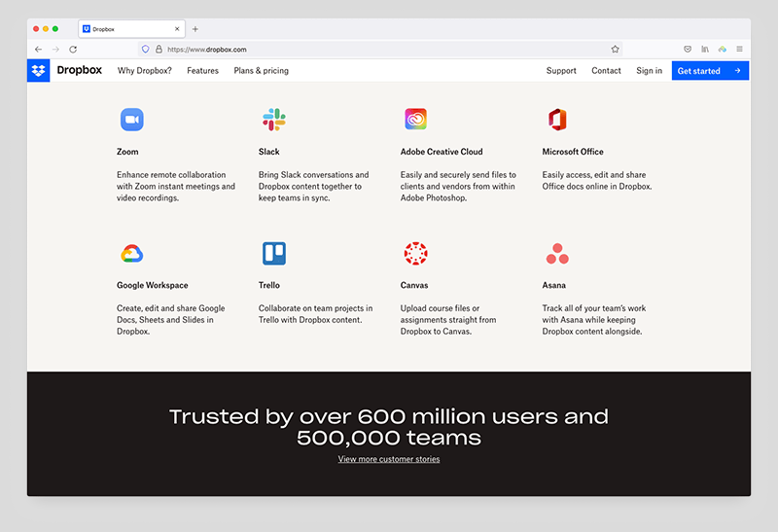This screenshot has height=532, width=778.
Task: Open the tracking protection shield icon
Action: pos(145,50)
